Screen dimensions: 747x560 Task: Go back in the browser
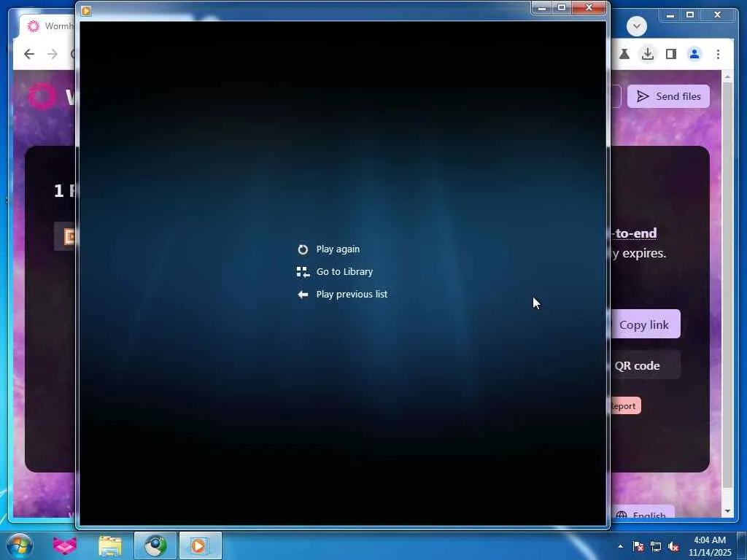(x=29, y=54)
